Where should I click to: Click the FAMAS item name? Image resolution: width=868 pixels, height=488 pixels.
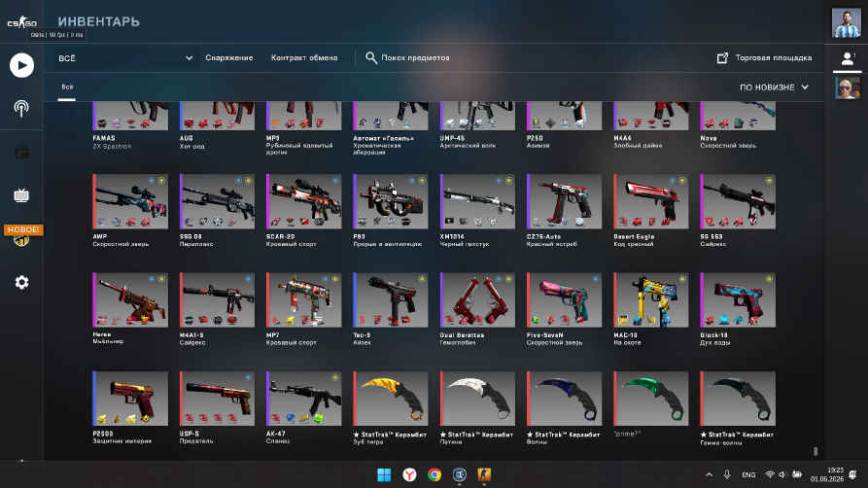(104, 138)
